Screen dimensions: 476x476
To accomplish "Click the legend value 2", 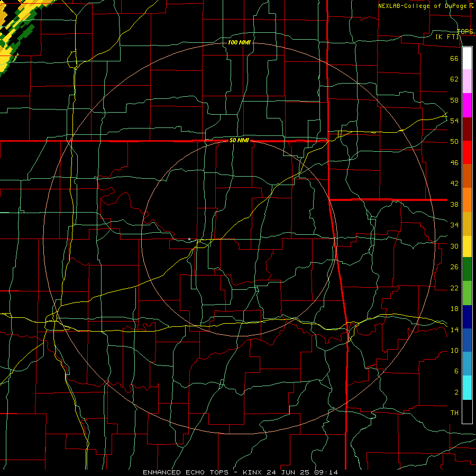I will pyautogui.click(x=456, y=392).
